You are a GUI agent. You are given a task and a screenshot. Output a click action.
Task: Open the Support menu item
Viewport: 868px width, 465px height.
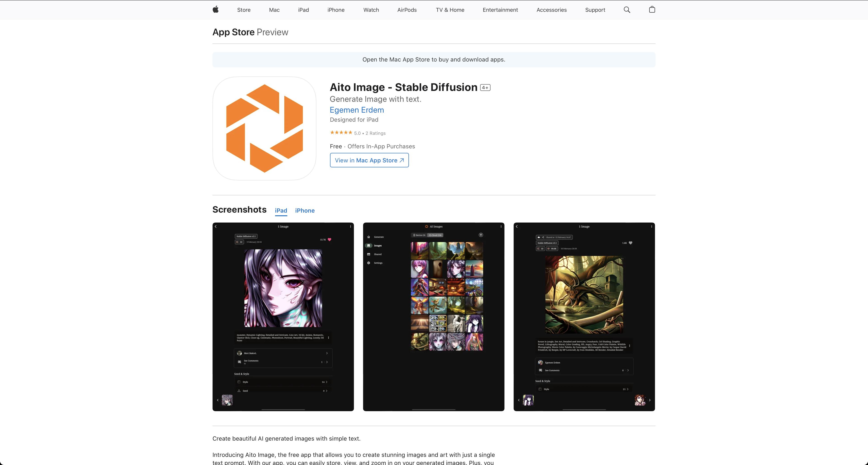[x=595, y=10]
